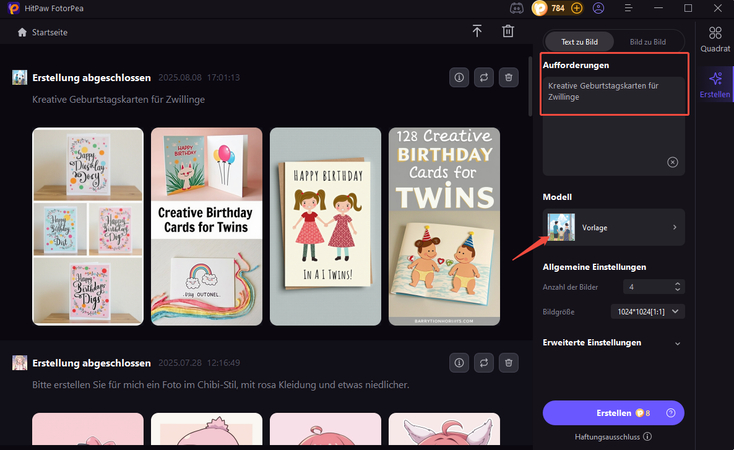Switch to Bild zu Bild tab
734x450 pixels.
point(648,42)
